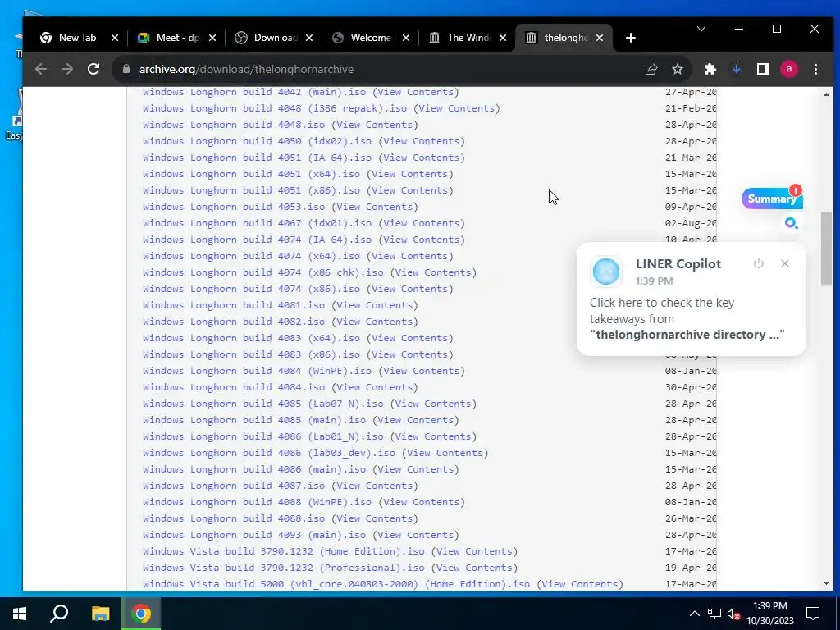This screenshot has height=630, width=840.
Task: View Contents of build 4051 (IA-64).iso
Action: 422,157
